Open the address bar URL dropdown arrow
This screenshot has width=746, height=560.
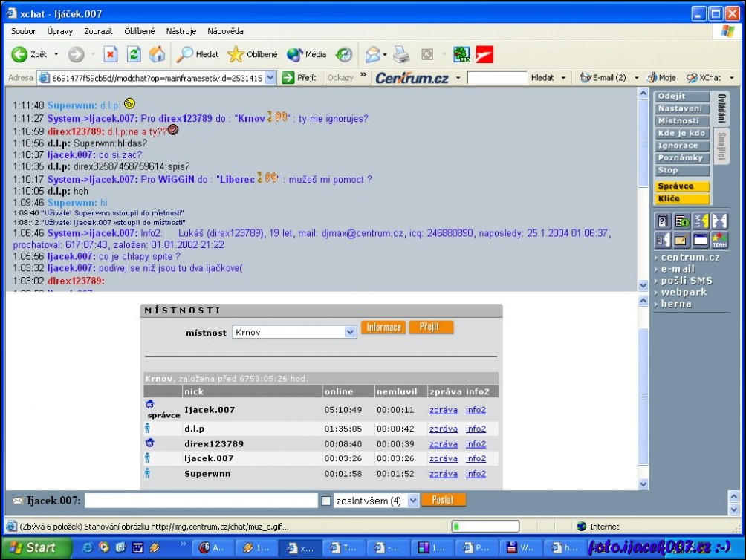coord(270,77)
